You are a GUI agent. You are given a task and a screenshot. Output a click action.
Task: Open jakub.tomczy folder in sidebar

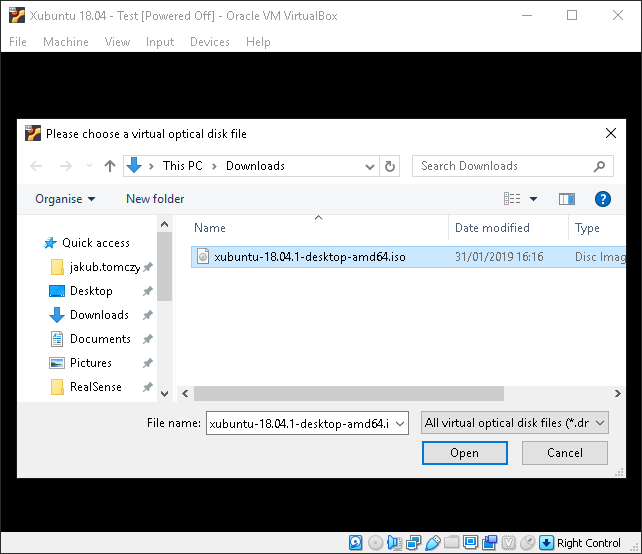[x=105, y=267]
